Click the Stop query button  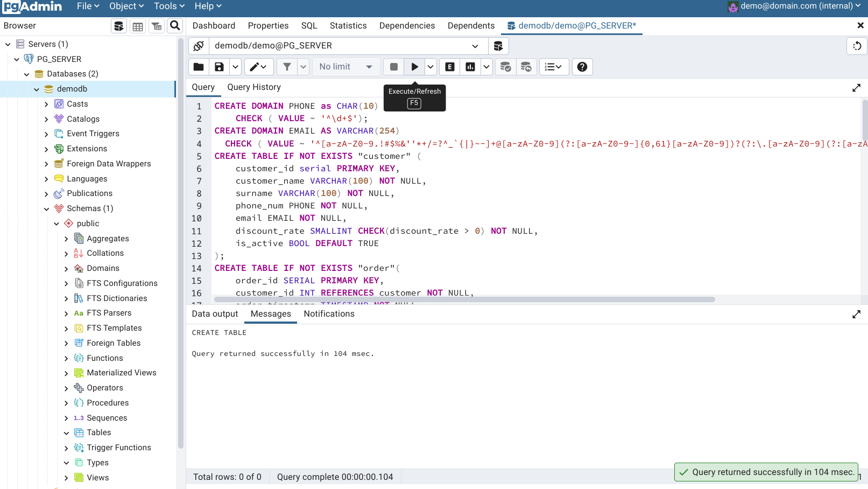click(x=394, y=67)
